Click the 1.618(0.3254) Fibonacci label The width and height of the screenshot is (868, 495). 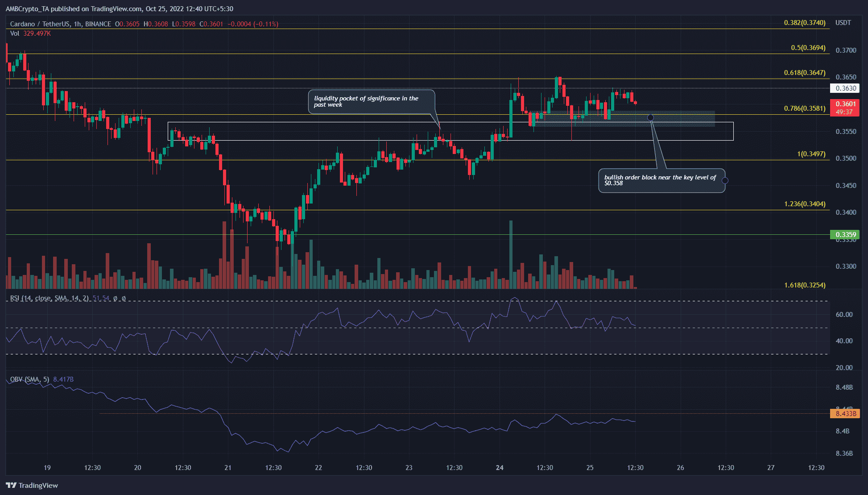(805, 285)
